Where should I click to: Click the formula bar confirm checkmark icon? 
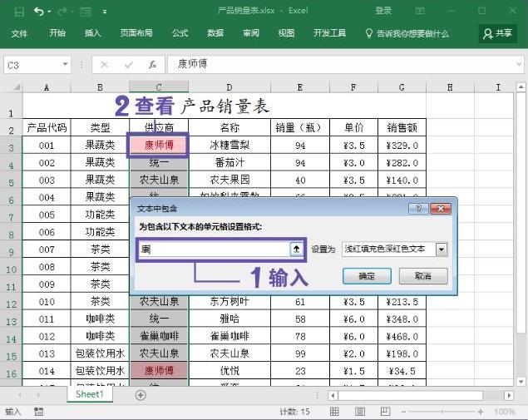128,65
